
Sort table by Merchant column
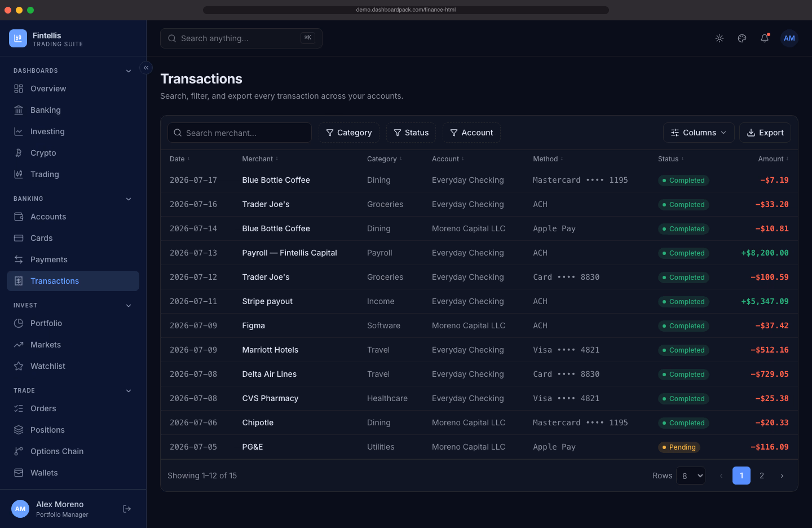click(x=260, y=159)
